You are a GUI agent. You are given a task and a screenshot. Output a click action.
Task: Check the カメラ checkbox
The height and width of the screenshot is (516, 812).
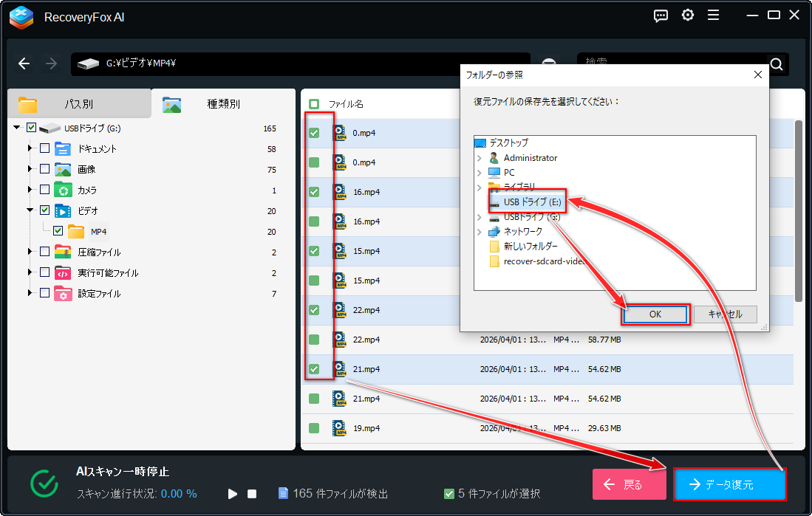[44, 190]
